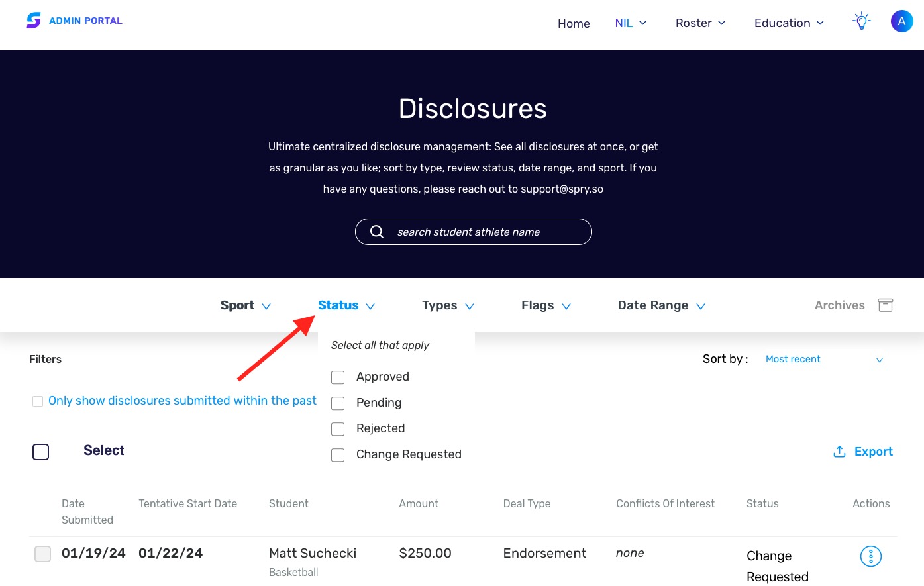Expand the Types filter dropdown
The height and width of the screenshot is (586, 924).
pos(448,305)
